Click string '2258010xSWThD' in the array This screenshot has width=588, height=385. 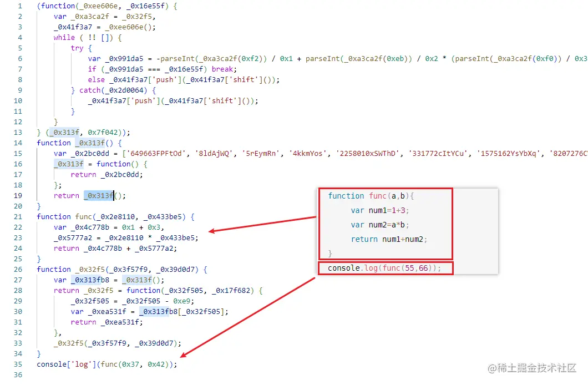368,154
